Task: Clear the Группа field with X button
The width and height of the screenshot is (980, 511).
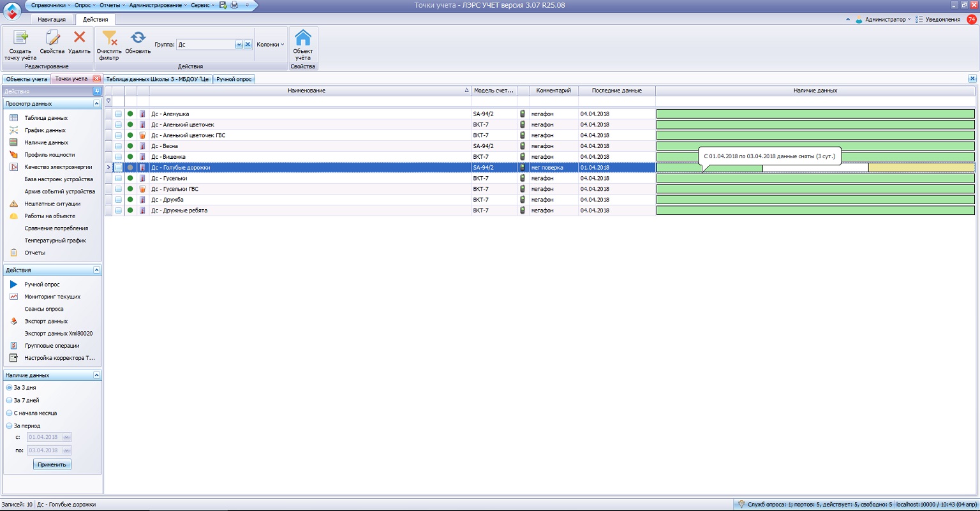Action: pyautogui.click(x=248, y=45)
